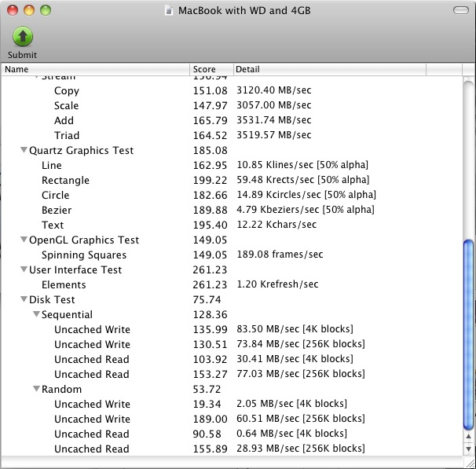The width and height of the screenshot is (476, 469).
Task: Click the window title MacBook with WD and 4GB
Action: click(244, 11)
